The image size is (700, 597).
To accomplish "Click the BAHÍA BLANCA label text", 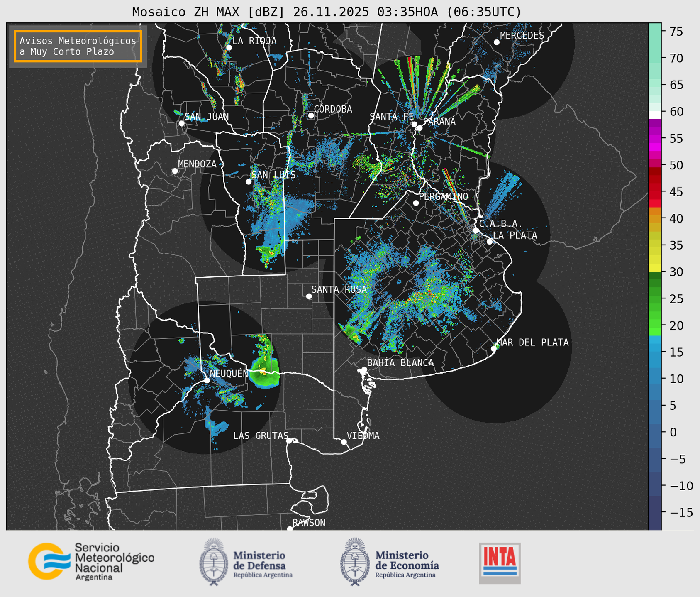I will [400, 363].
